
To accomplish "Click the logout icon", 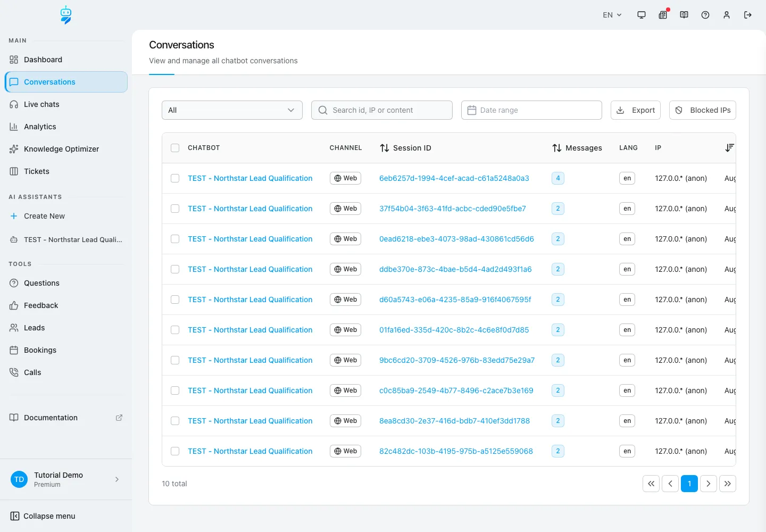I will (x=748, y=15).
